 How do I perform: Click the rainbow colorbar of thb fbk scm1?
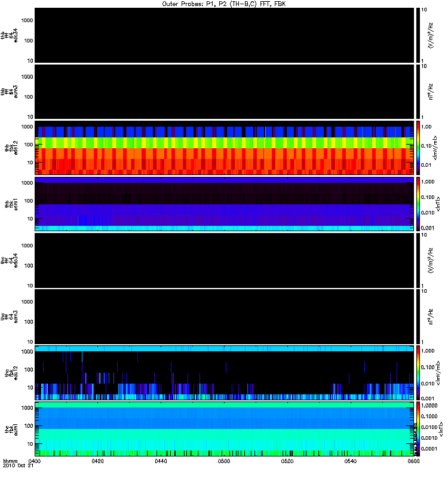tap(418, 204)
